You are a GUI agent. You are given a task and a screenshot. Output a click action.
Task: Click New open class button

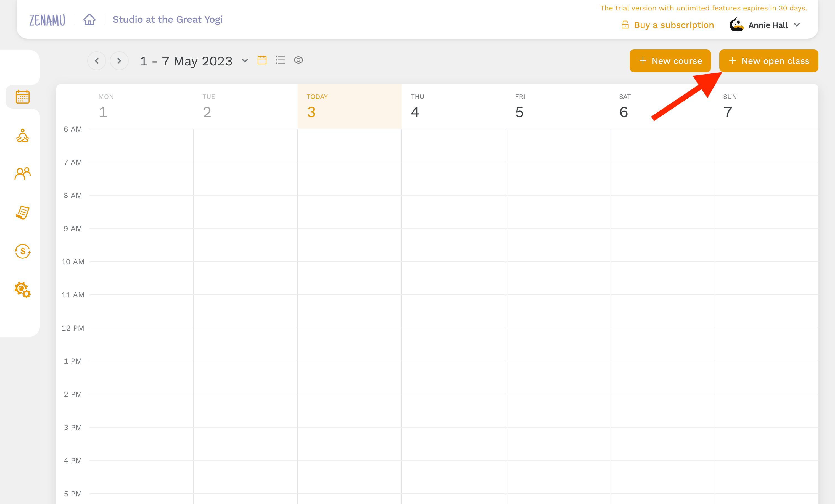(x=768, y=60)
